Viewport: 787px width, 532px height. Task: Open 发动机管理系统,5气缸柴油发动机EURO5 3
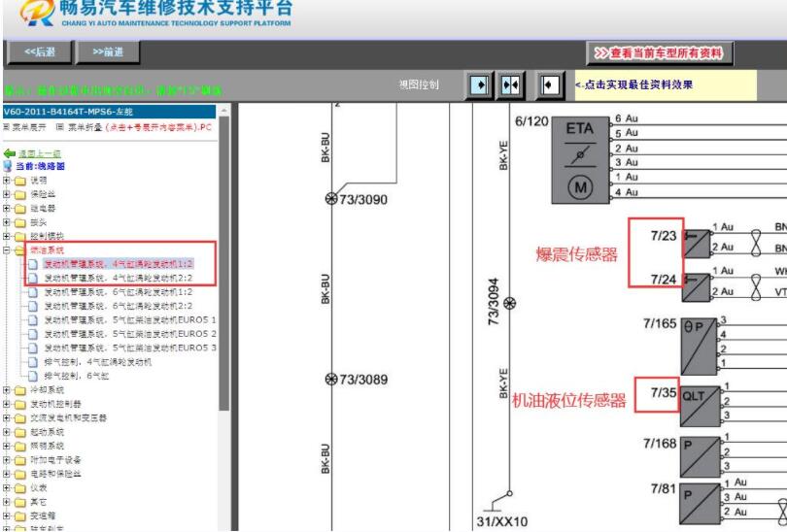130,348
